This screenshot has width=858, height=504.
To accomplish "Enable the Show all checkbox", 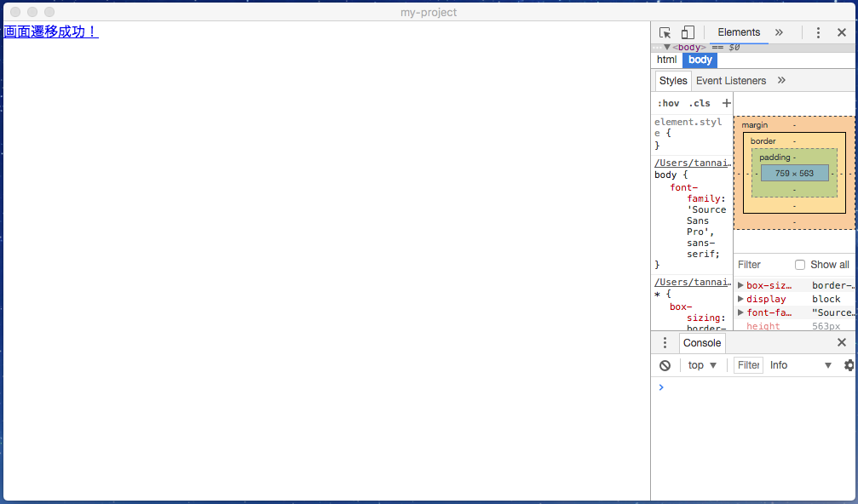I will tap(799, 264).
